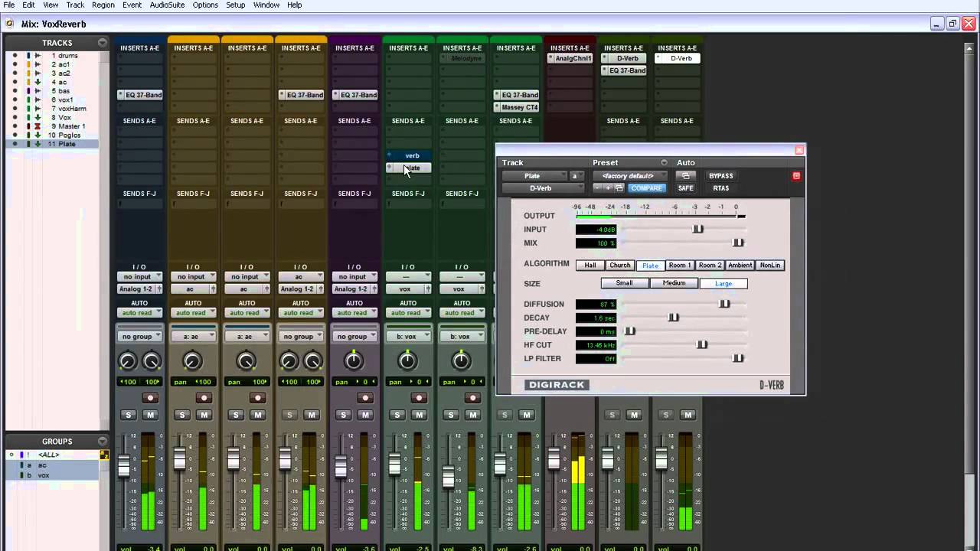Select the Church reverb algorithm

tap(620, 266)
